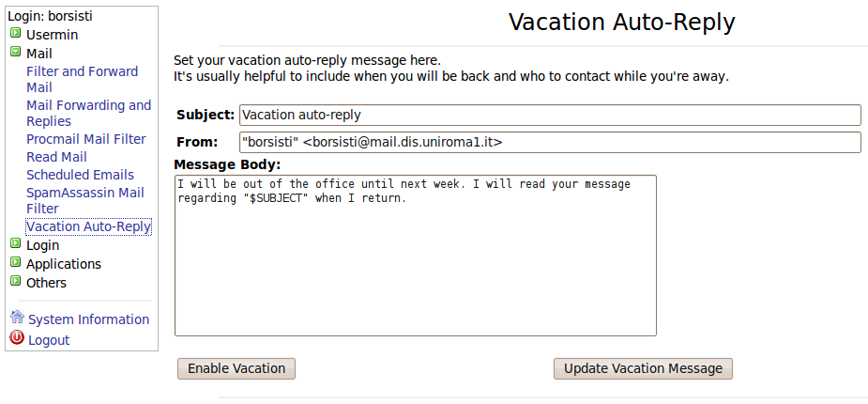Viewport: 868px width, 404px height.
Task: Go to Procmail Mail Filter
Action: [86, 139]
